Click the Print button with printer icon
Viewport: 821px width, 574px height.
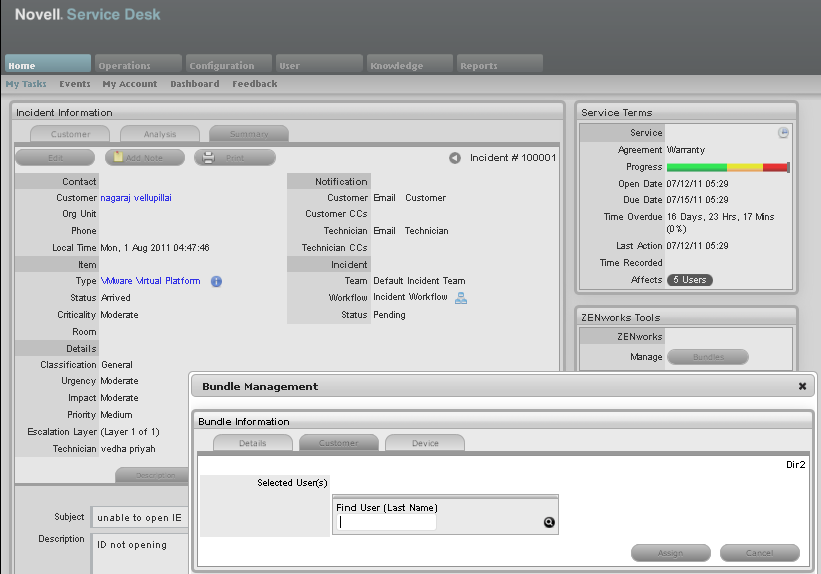coord(235,158)
